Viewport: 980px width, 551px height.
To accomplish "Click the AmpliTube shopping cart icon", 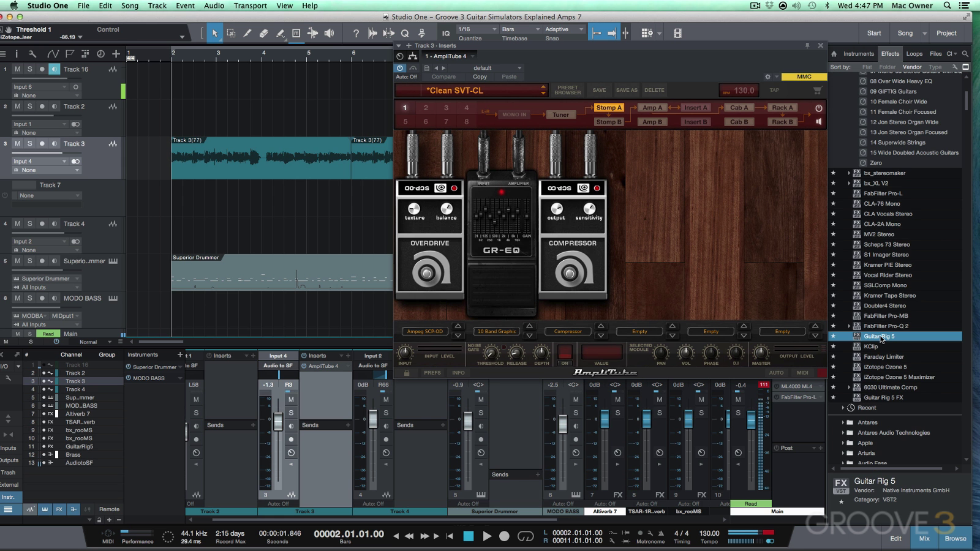I will (817, 90).
